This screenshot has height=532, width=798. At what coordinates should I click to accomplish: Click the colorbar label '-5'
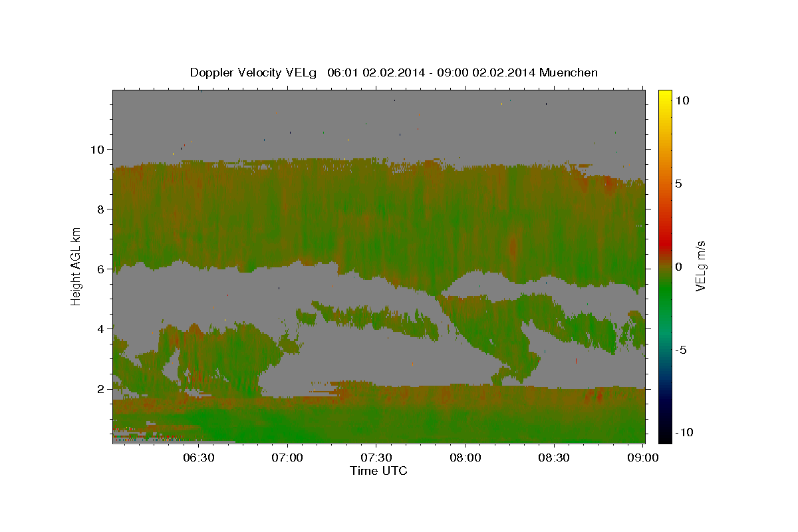click(x=682, y=350)
